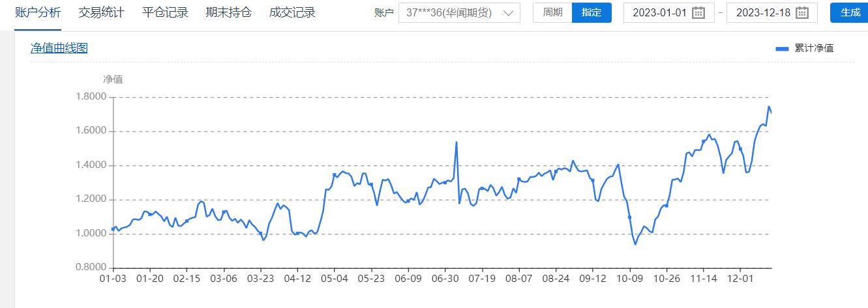Click the account dropdown chevron arrow
The height and width of the screenshot is (308, 868).
(509, 13)
